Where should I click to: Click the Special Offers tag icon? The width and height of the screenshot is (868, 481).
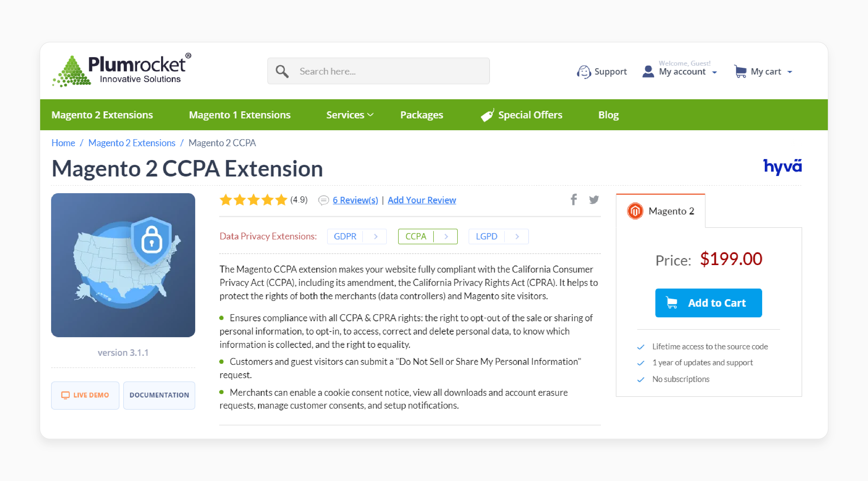(x=487, y=115)
